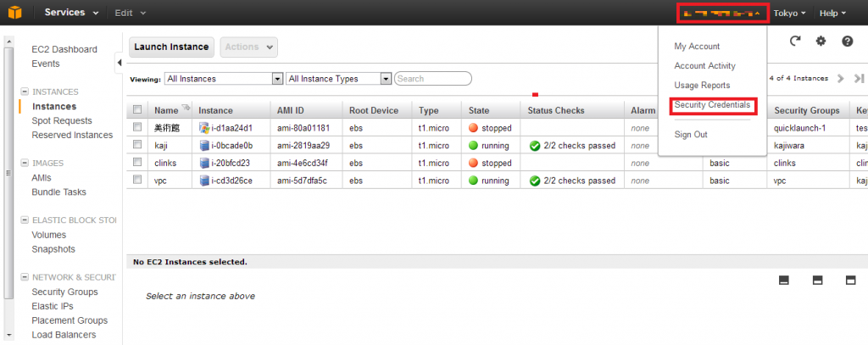Minimize the bottom details pane
Image resolution: width=868 pixels, height=345 pixels.
pyautogui.click(x=784, y=281)
